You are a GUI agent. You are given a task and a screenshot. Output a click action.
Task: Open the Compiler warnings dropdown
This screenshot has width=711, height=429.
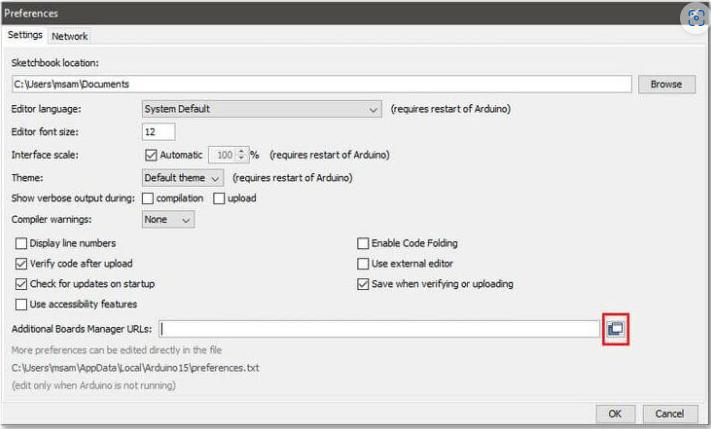[168, 219]
